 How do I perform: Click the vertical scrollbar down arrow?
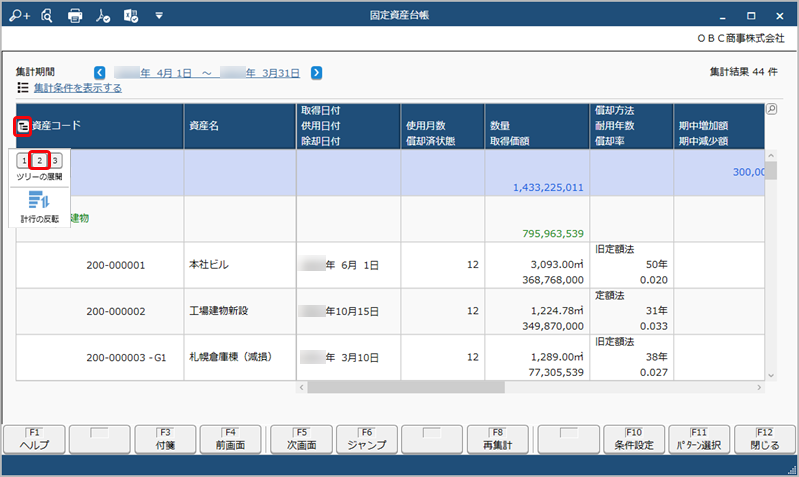tap(771, 376)
